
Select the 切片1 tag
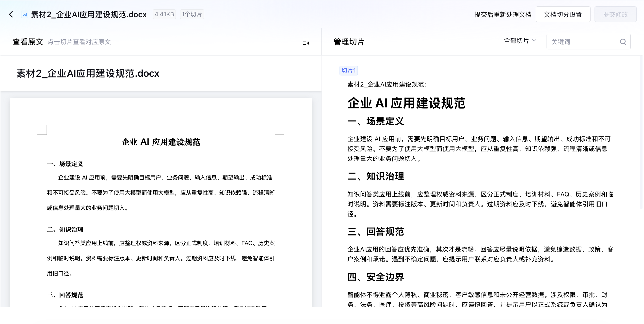(x=349, y=70)
